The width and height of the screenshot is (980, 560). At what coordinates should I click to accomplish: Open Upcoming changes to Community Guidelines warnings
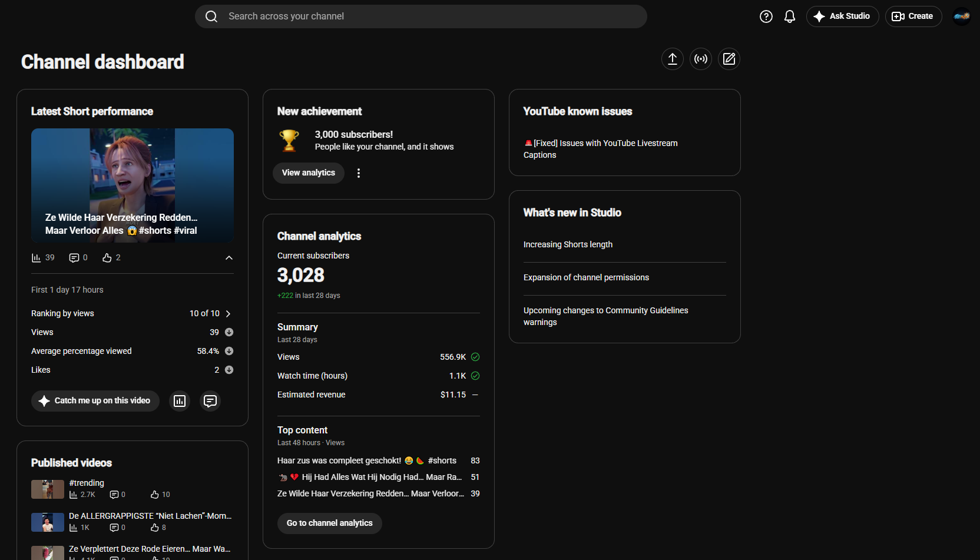point(605,316)
